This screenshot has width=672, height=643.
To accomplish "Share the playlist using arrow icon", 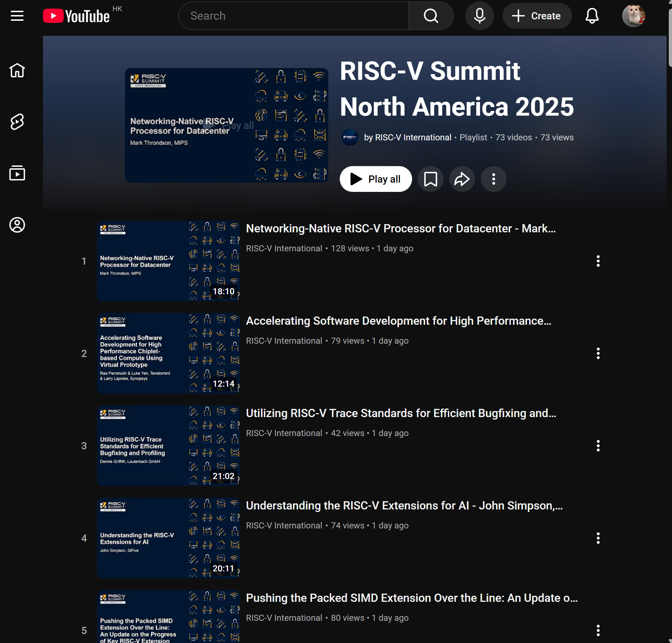I will [462, 179].
